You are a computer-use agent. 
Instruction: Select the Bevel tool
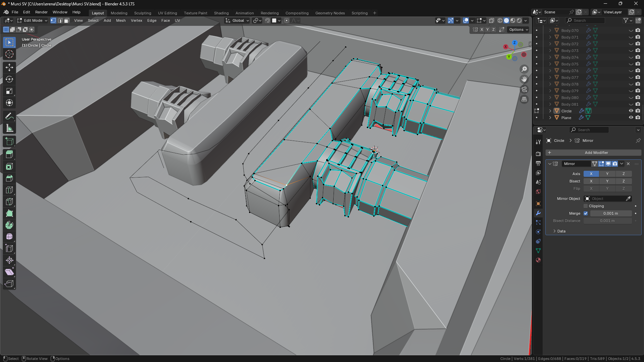point(9,178)
